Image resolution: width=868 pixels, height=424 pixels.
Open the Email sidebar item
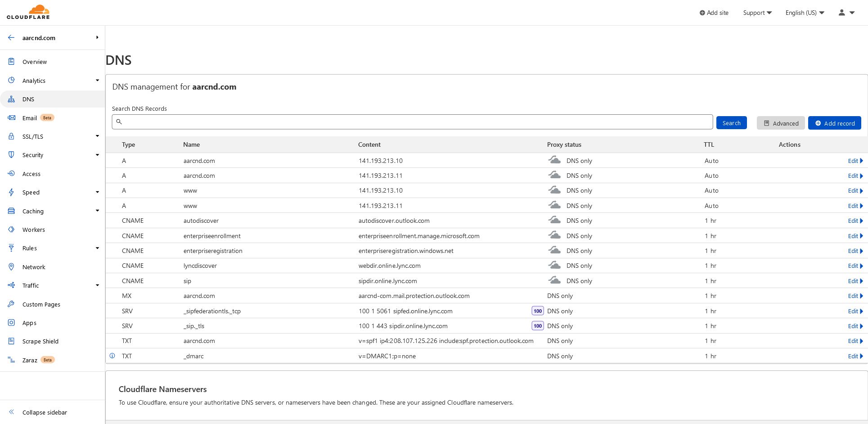30,118
